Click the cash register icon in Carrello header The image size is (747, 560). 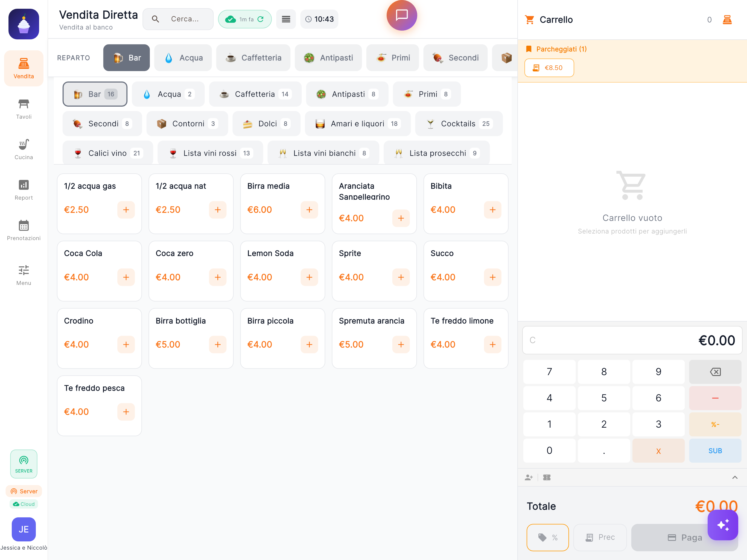pos(727,20)
